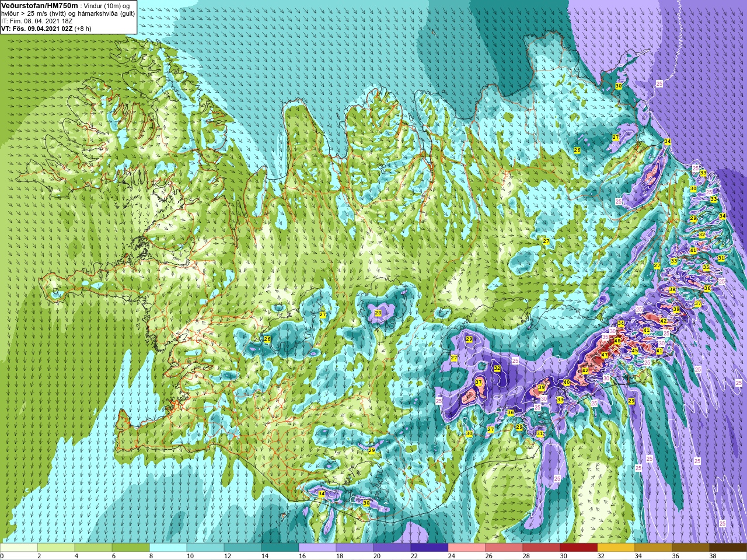Click the yellow maximum gust label "47"
Viewport: 747px width, 560px height.
(605, 355)
